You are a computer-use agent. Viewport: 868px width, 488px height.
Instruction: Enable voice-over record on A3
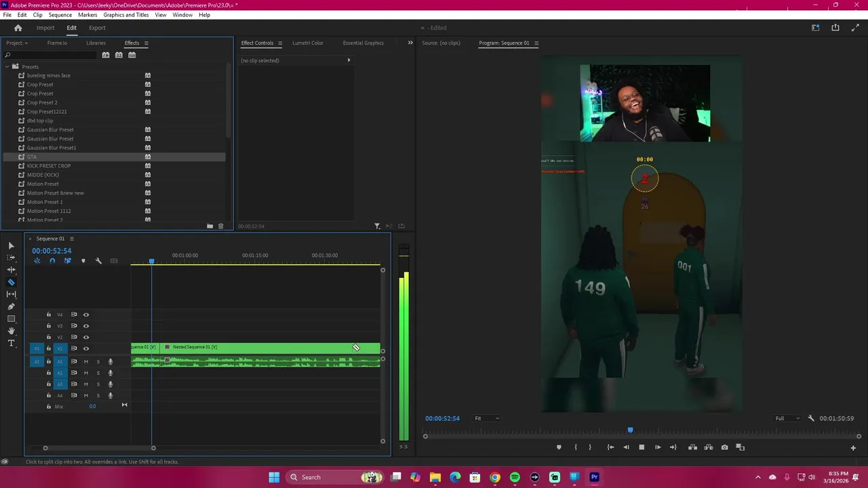click(111, 384)
